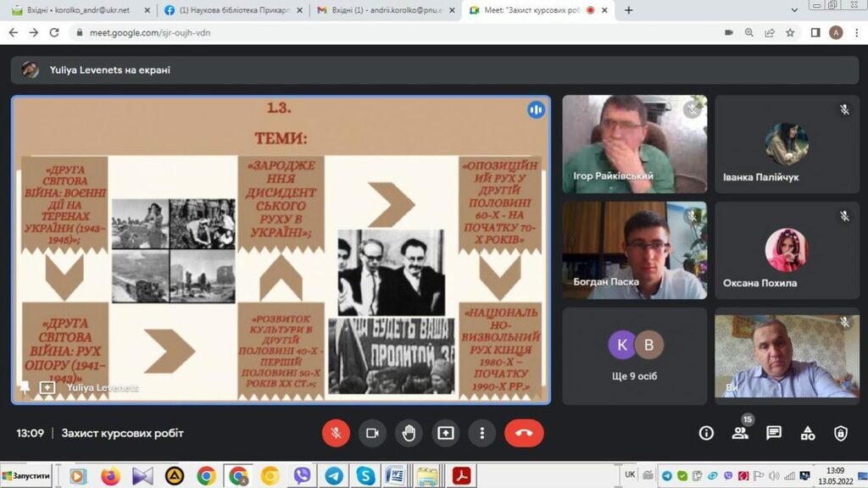Image resolution: width=868 pixels, height=488 pixels.
Task: Click the present screen button
Action: pyautogui.click(x=446, y=433)
